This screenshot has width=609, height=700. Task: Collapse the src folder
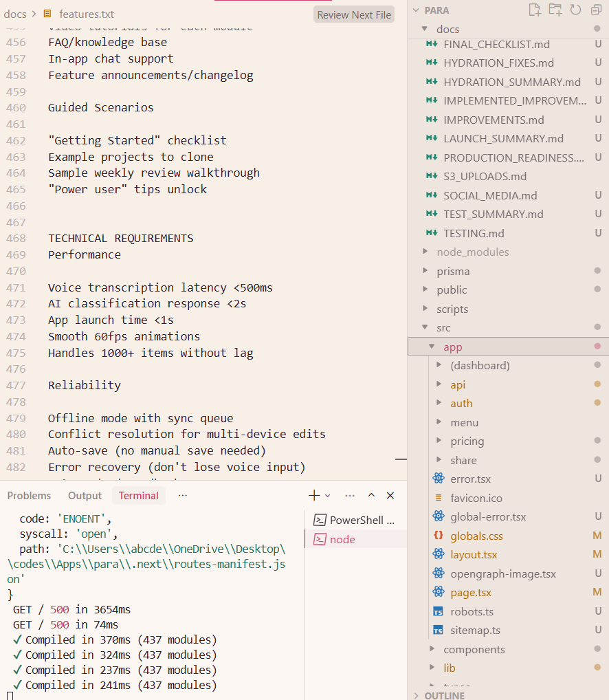click(x=443, y=328)
